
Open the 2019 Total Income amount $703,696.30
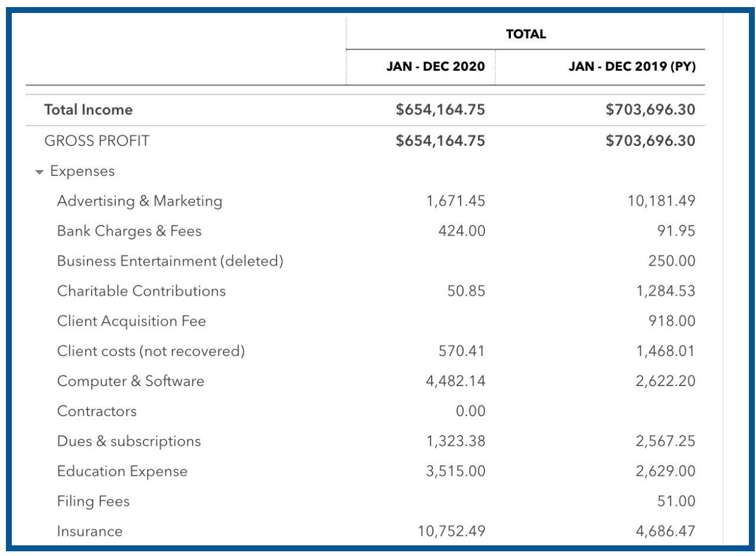tap(650, 110)
